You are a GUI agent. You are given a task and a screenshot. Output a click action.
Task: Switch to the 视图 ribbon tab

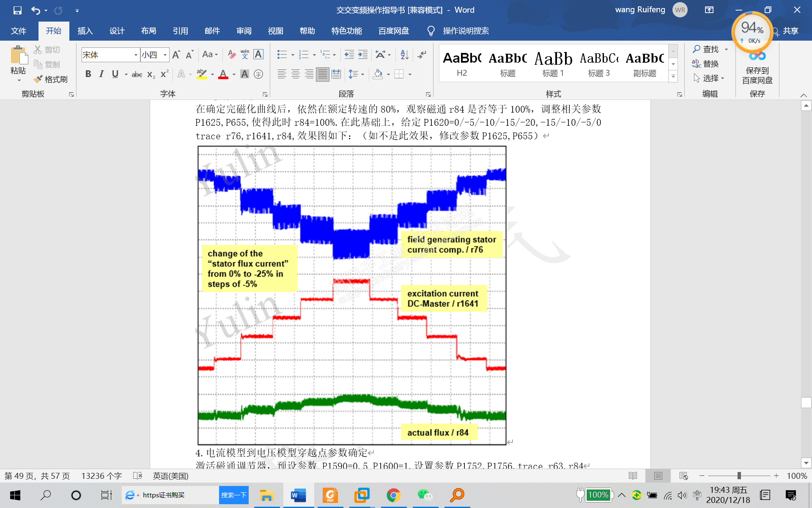tap(275, 31)
